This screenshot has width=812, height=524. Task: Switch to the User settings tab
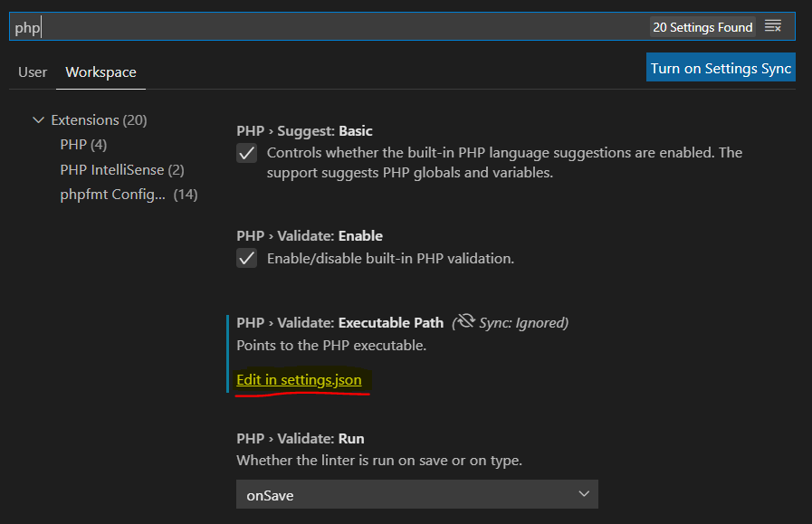pos(32,72)
